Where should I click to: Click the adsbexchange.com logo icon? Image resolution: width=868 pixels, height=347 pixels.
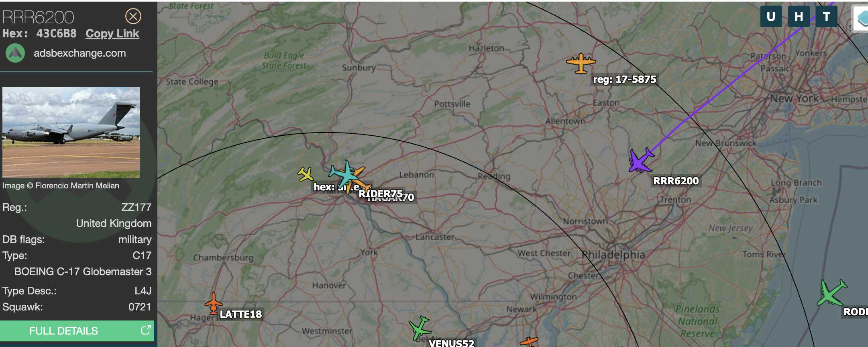coord(15,53)
